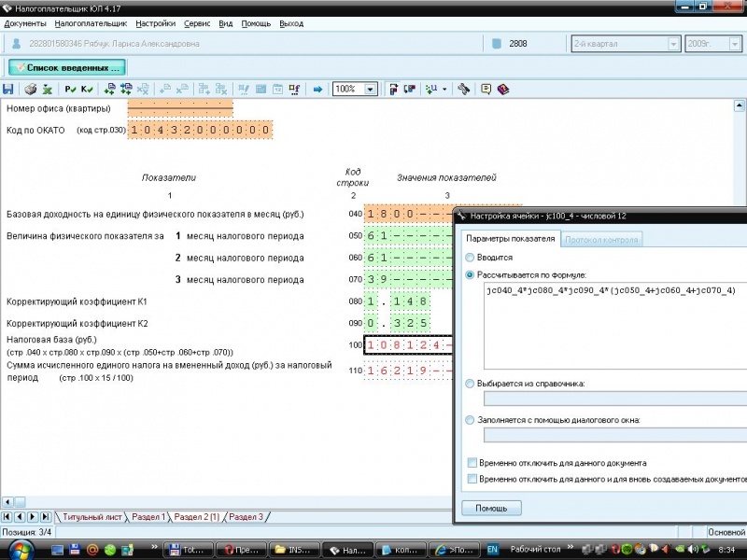This screenshot has height=560, width=747.
Task: Click the grayed add tree section icon
Action: [204, 89]
